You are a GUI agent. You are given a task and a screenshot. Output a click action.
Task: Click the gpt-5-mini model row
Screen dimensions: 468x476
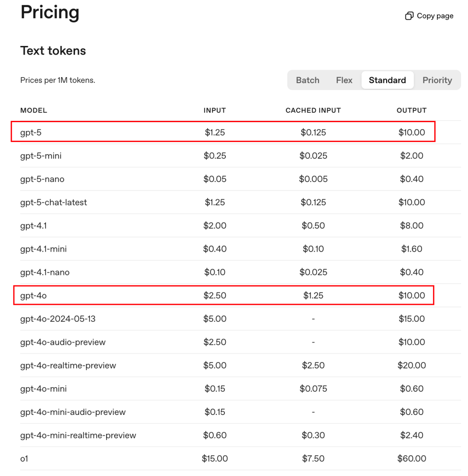(x=41, y=155)
